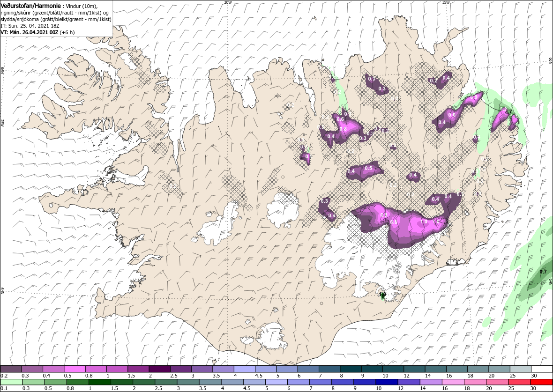Pick lower legend swatch starting at 2

(143, 382)
